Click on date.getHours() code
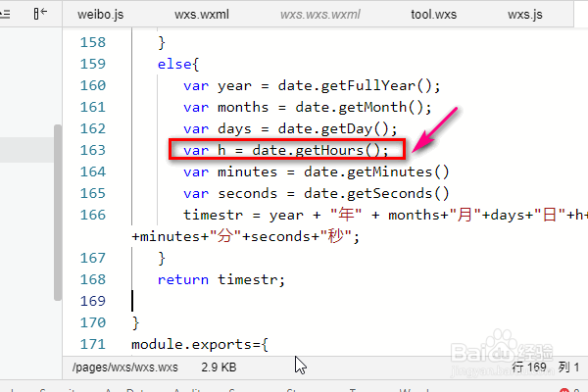 pos(320,150)
